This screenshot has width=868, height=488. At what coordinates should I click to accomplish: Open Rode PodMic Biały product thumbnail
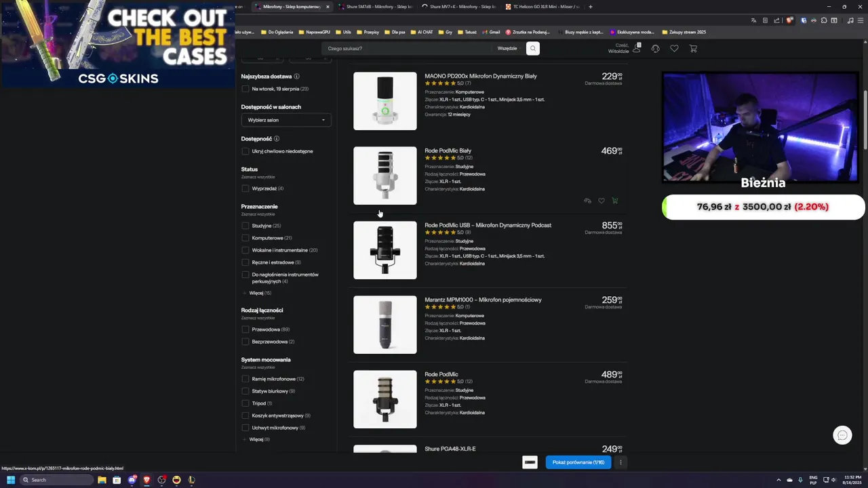(x=385, y=176)
